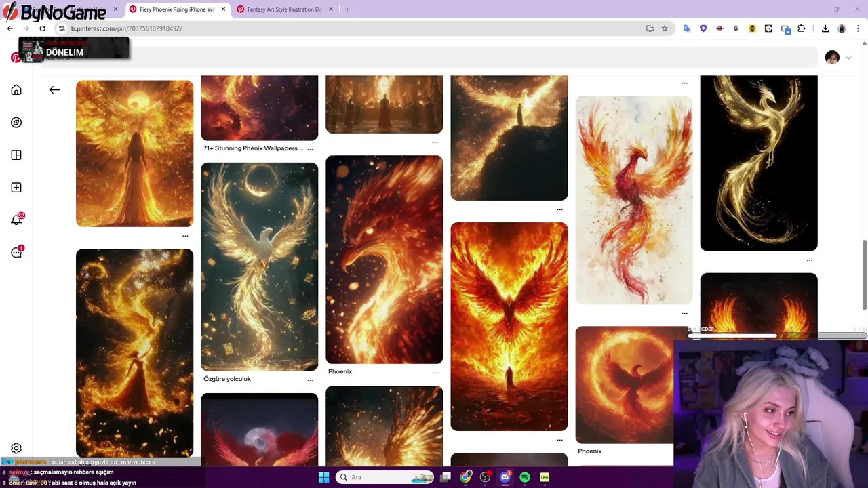
Task: Open browser extensions puzzle icon
Action: click(x=802, y=28)
